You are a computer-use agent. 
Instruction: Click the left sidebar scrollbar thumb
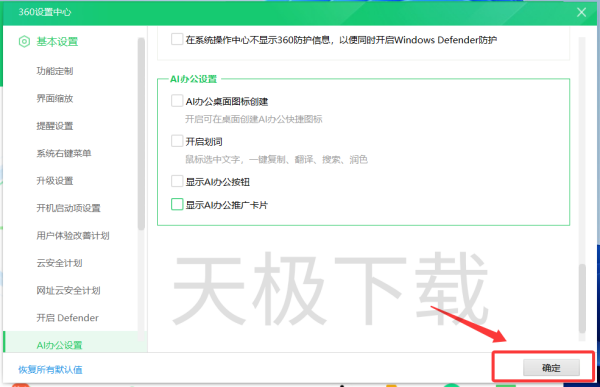141,134
